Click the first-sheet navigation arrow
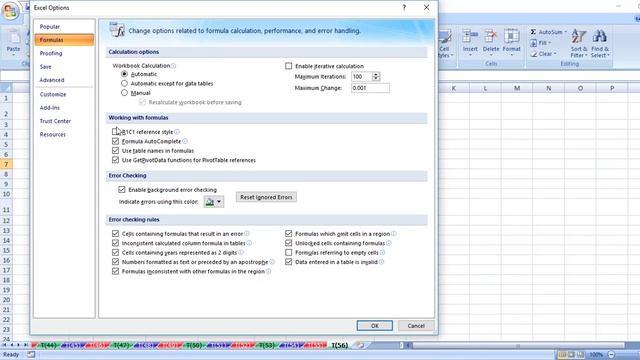 pos(4,345)
